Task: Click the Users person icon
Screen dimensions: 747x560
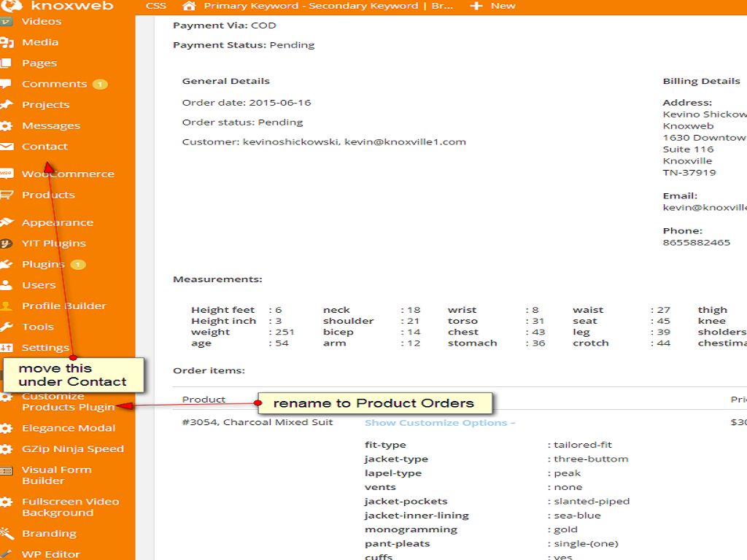Action: 6,285
